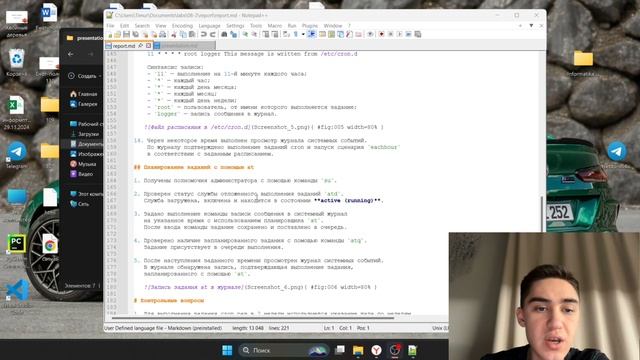Viewport: 640px width, 360px height.
Task: Click the 'Создать' button in File Explorer
Action: (84, 76)
